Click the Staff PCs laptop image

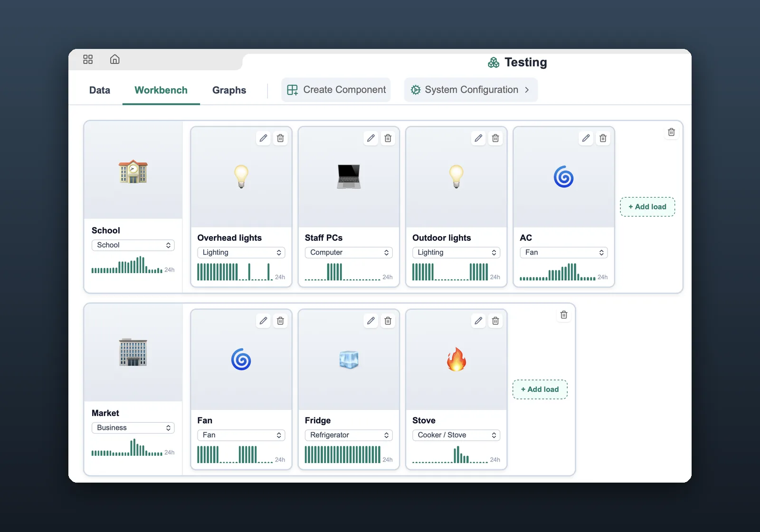[x=349, y=177]
